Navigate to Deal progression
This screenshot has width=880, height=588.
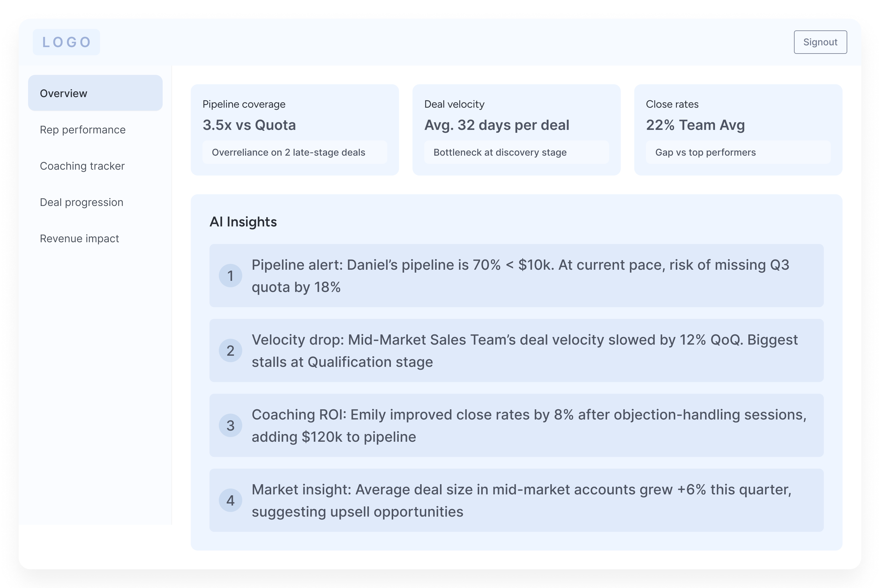point(81,202)
